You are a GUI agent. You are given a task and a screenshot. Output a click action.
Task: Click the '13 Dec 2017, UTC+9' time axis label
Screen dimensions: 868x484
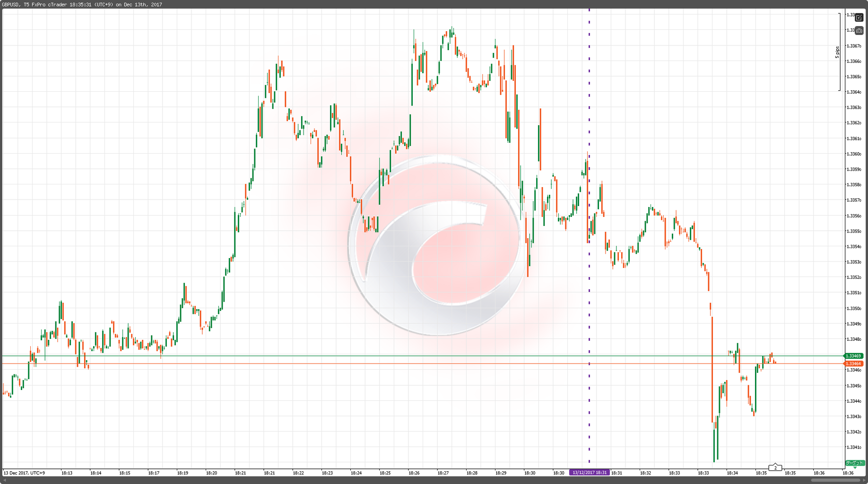(x=24, y=473)
